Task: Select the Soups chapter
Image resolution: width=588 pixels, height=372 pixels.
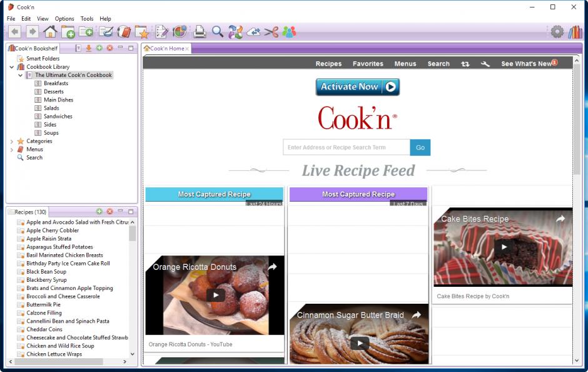Action: 51,133
